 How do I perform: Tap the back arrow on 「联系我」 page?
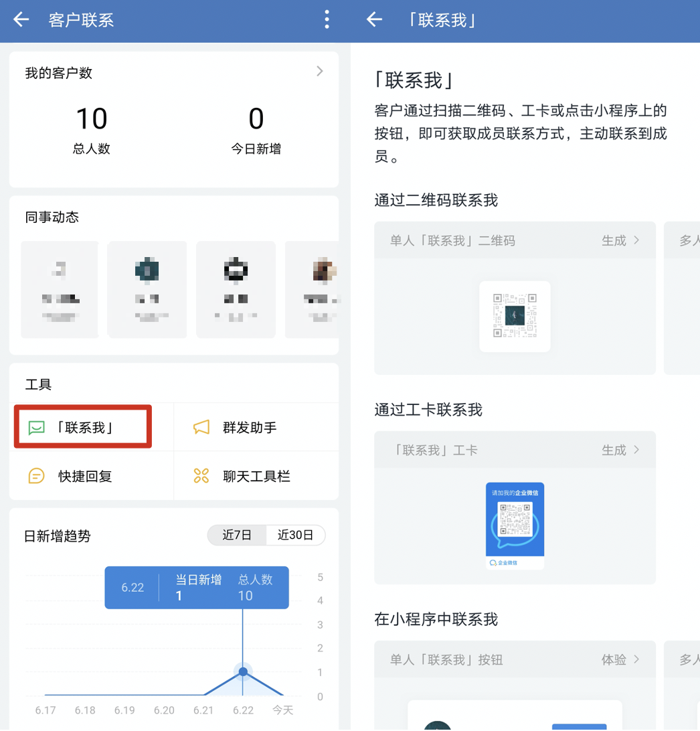click(374, 20)
